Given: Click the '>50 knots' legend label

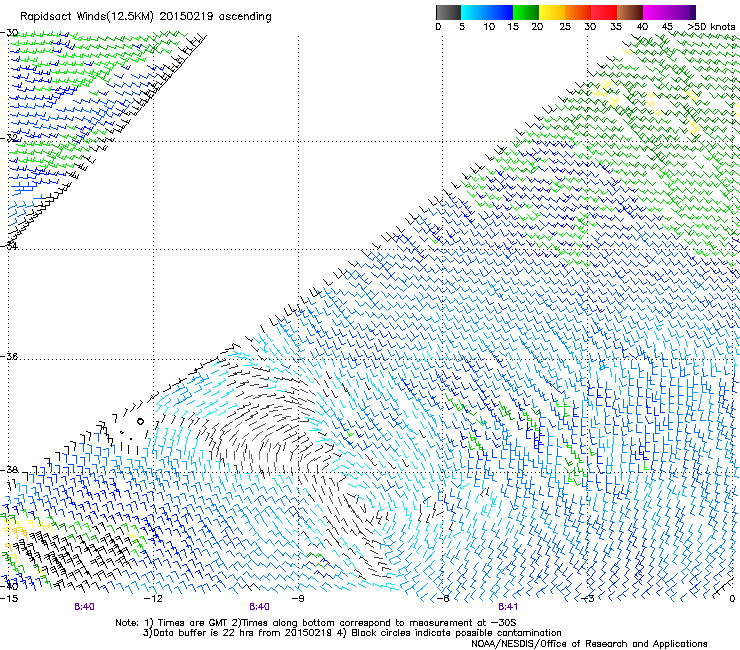Looking at the screenshot, I should (x=711, y=27).
